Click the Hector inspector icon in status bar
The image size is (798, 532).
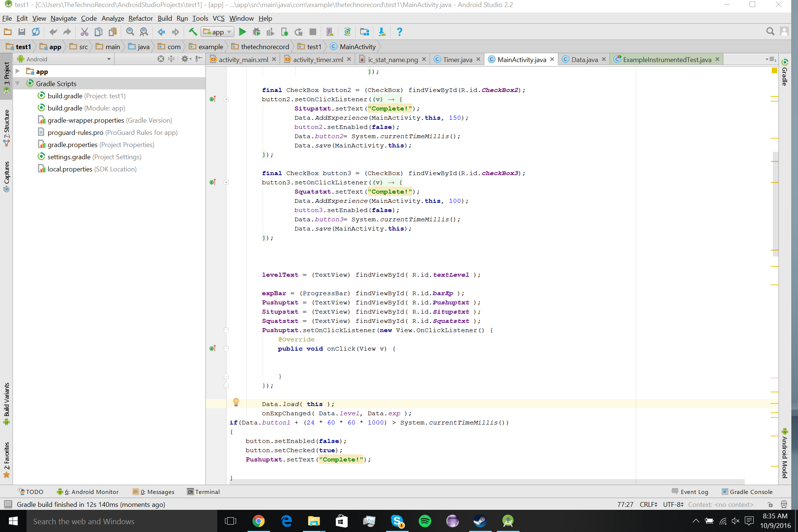tap(784, 504)
